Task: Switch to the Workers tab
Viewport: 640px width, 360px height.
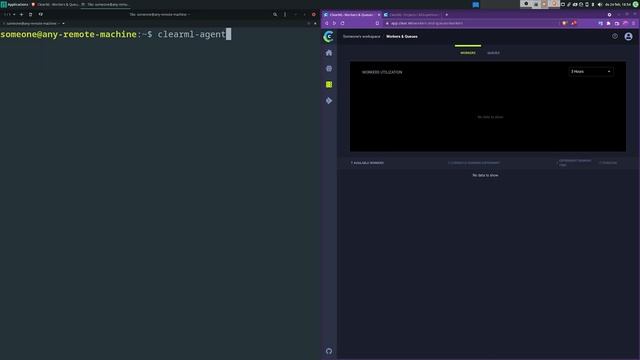Action: pos(468,53)
